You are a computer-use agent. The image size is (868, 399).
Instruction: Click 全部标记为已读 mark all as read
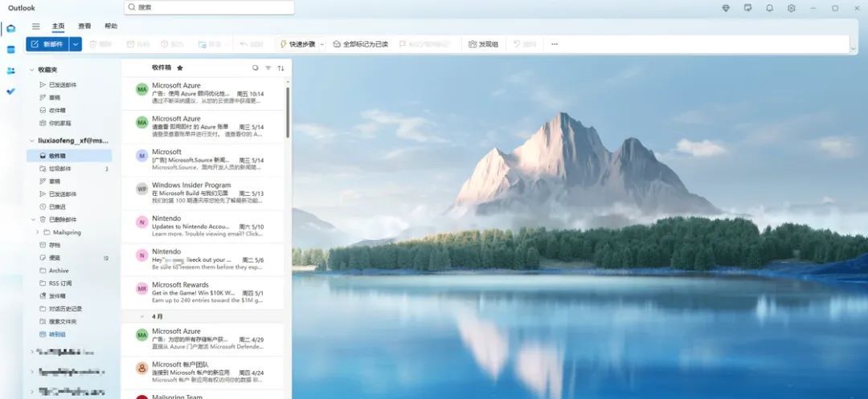click(x=360, y=44)
